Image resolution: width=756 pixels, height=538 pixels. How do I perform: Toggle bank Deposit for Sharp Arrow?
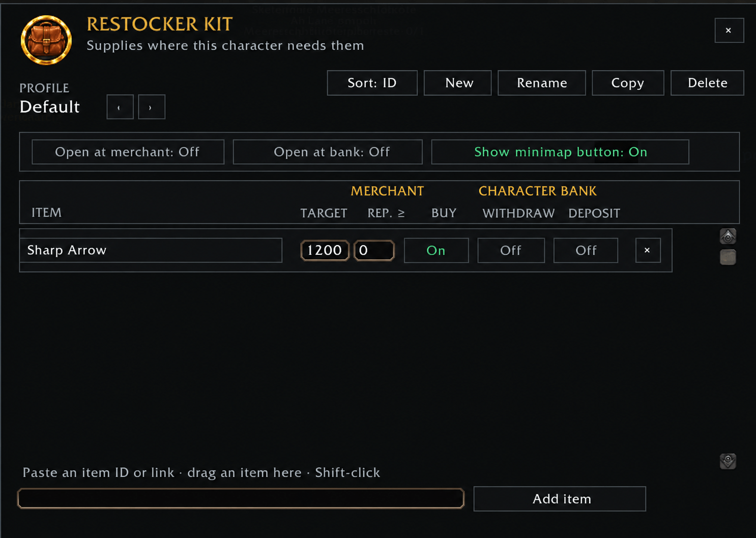586,250
